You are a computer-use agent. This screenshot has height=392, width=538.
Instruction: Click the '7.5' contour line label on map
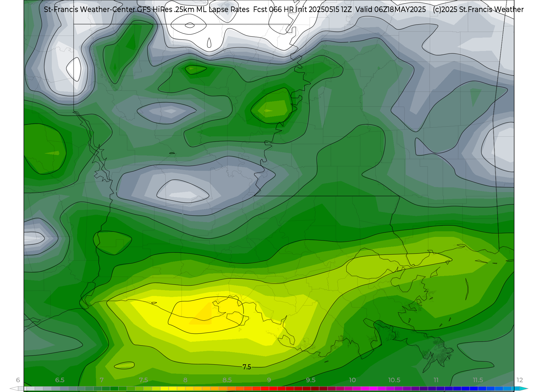pyautogui.click(x=247, y=367)
